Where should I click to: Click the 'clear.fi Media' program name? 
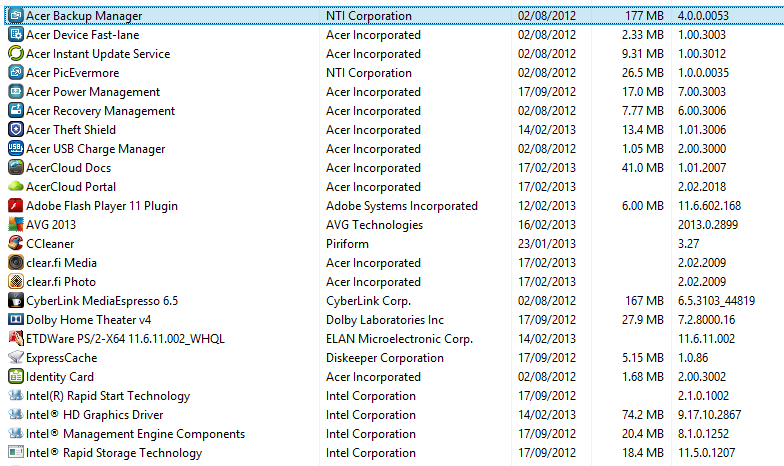[62, 263]
